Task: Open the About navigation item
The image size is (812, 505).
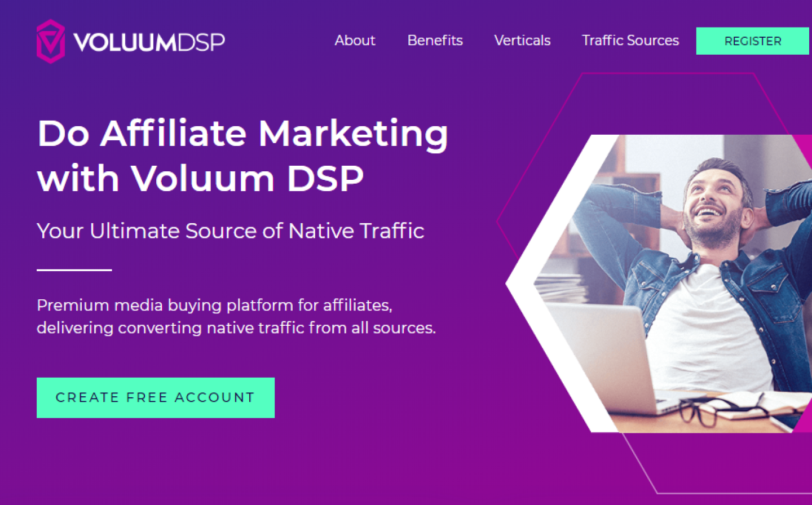Action: 355,41
